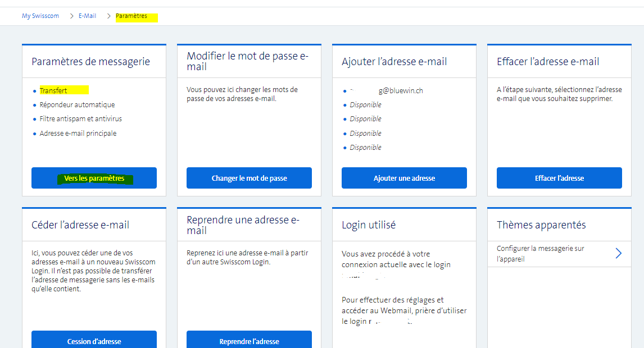Select Adresse e-mail principale item
The height and width of the screenshot is (348, 644).
point(78,134)
